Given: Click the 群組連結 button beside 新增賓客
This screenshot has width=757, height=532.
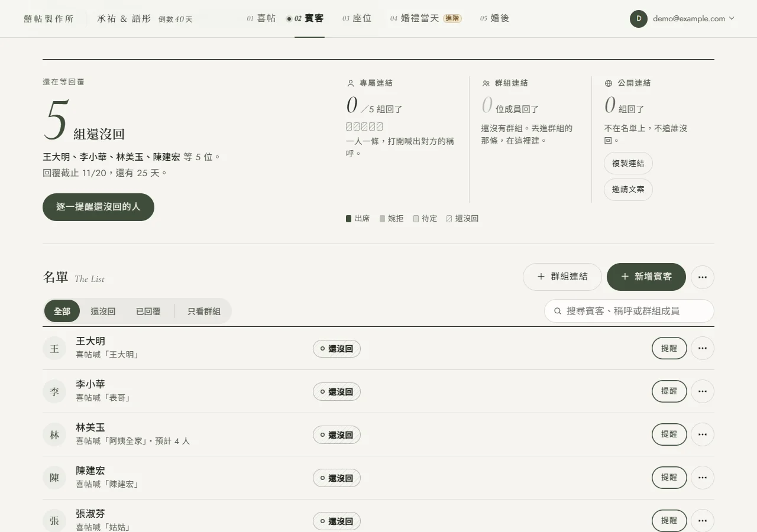Looking at the screenshot, I should [562, 277].
